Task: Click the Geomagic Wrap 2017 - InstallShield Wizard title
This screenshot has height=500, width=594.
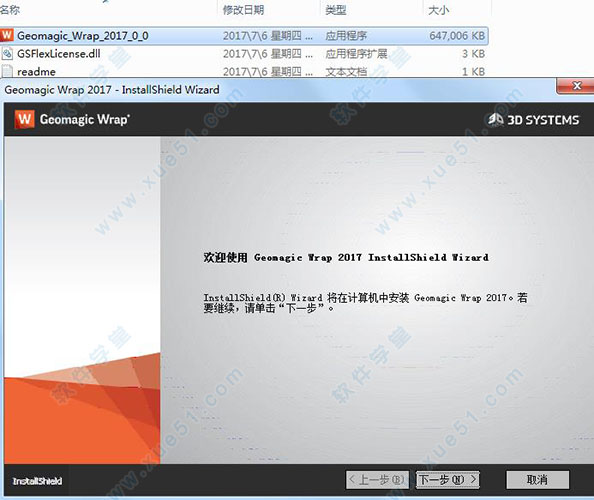Action: point(112,90)
